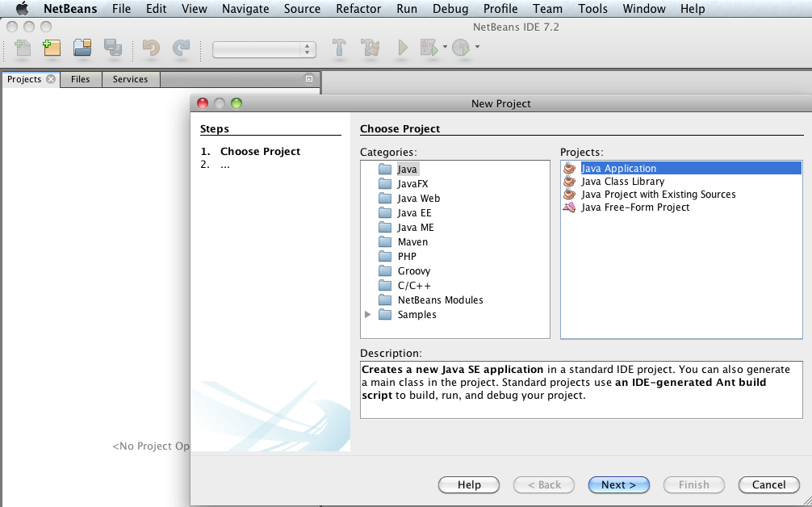Expand the Samples category tree node
Screen dimensions: 812x507
pos(368,314)
